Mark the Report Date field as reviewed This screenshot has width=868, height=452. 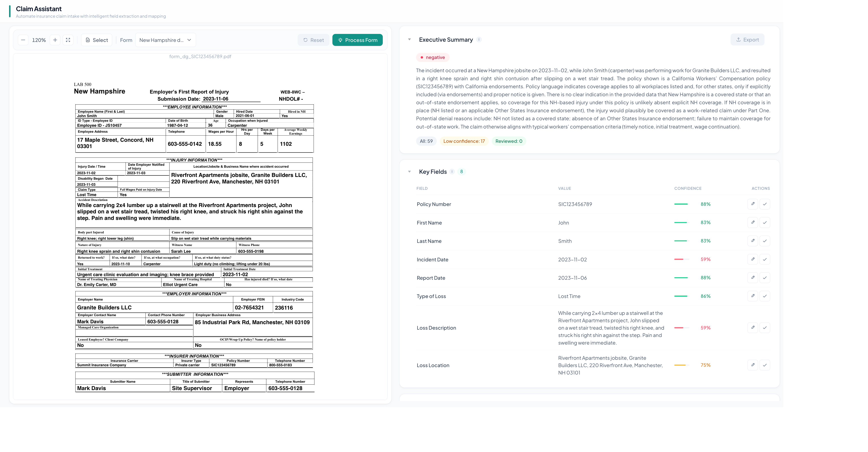(x=765, y=278)
